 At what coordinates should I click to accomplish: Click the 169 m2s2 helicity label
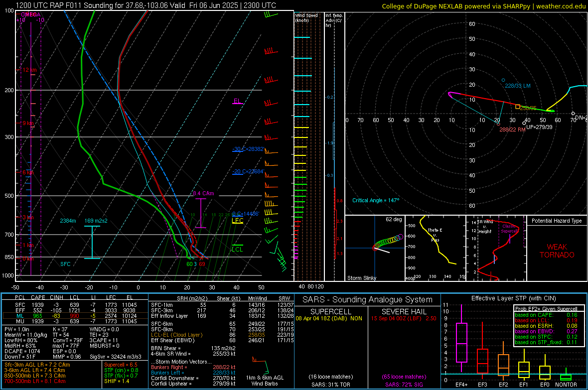click(96, 221)
